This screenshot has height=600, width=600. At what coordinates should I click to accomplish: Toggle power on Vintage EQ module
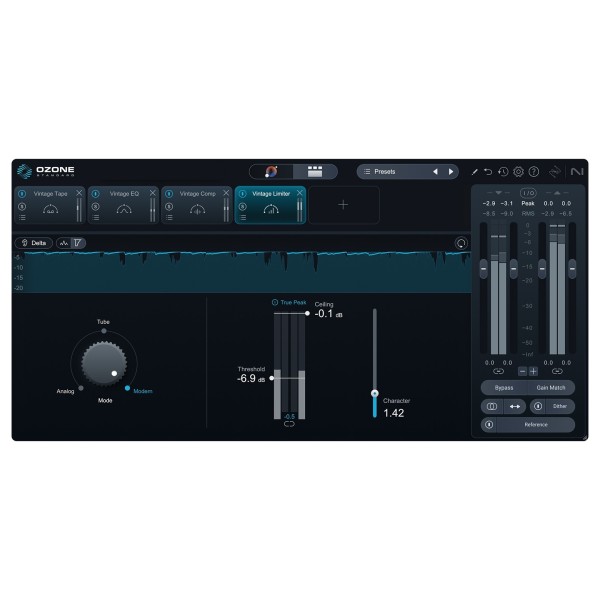click(96, 194)
